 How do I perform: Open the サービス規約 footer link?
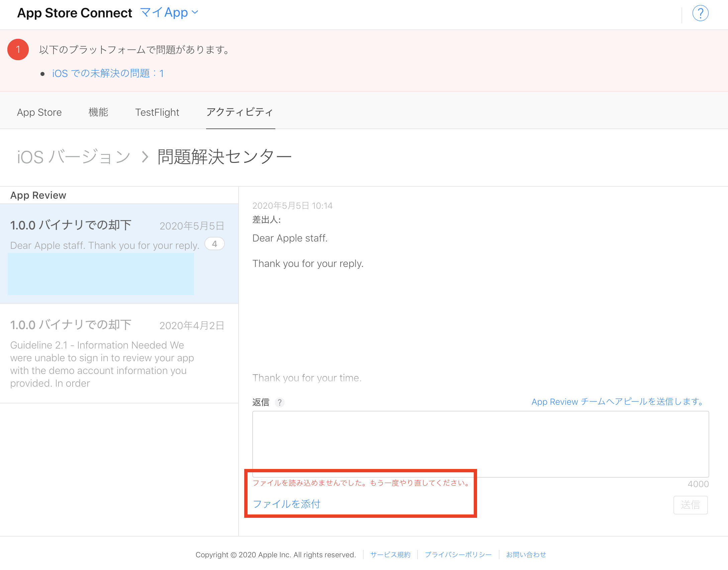(390, 555)
